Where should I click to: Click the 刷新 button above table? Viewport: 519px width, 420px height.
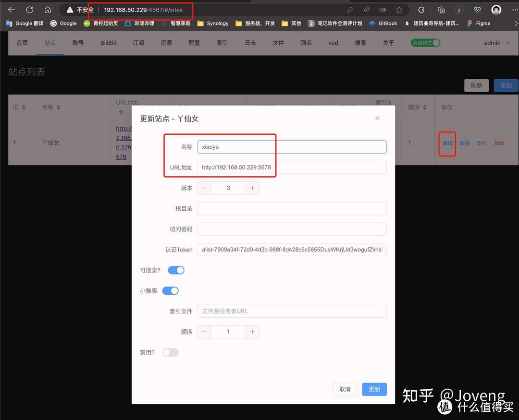476,85
